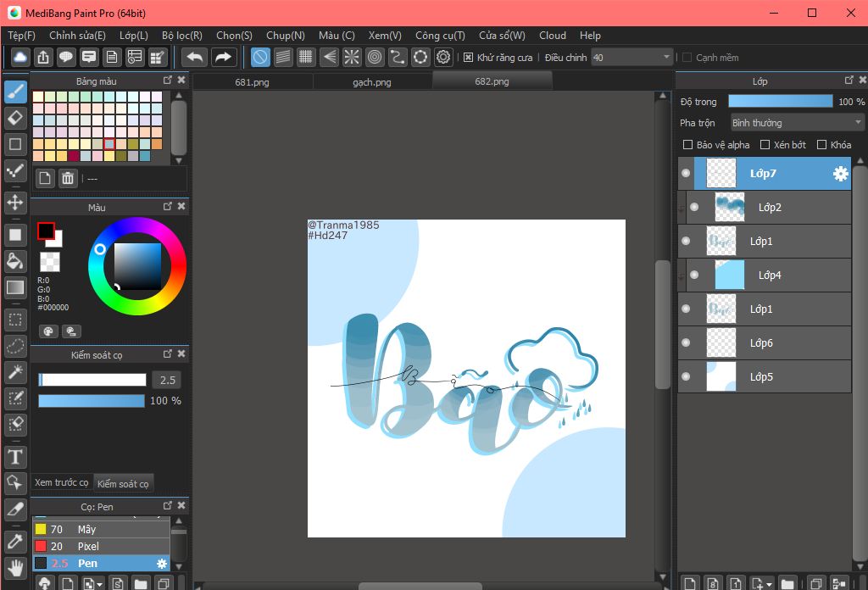This screenshot has height=590, width=868.
Task: Close the Bảng màu panel
Action: point(181,81)
